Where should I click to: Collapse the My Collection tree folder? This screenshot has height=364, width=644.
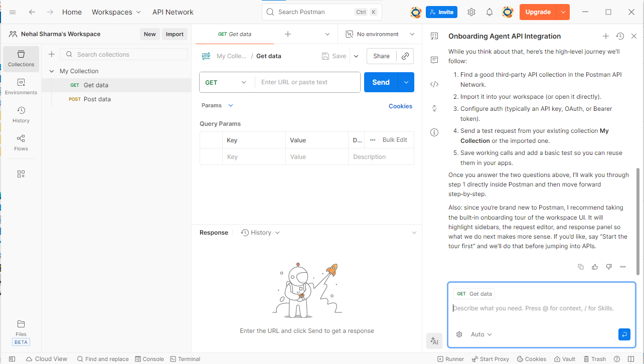(x=52, y=71)
